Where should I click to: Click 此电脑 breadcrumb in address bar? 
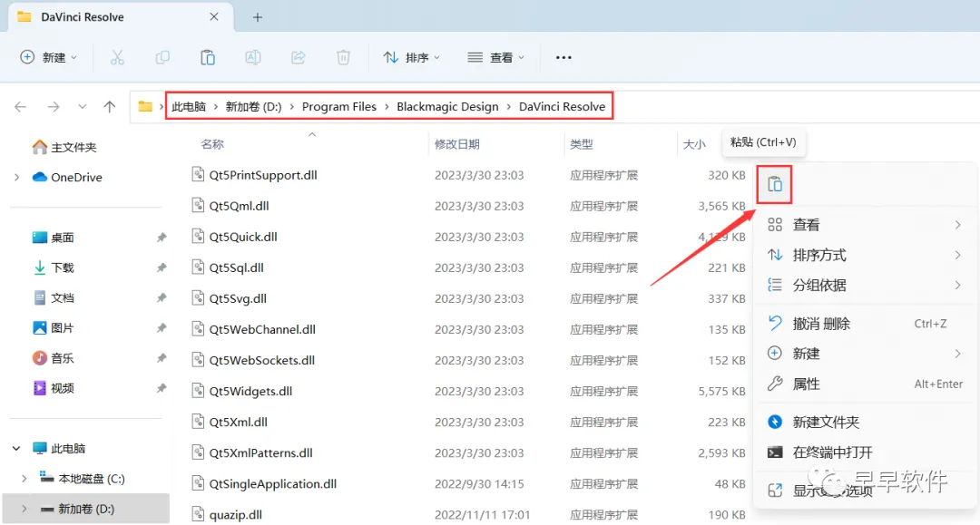coord(188,107)
